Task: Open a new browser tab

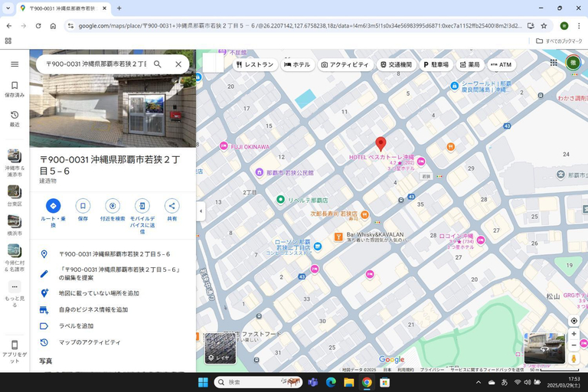Action: click(119, 8)
